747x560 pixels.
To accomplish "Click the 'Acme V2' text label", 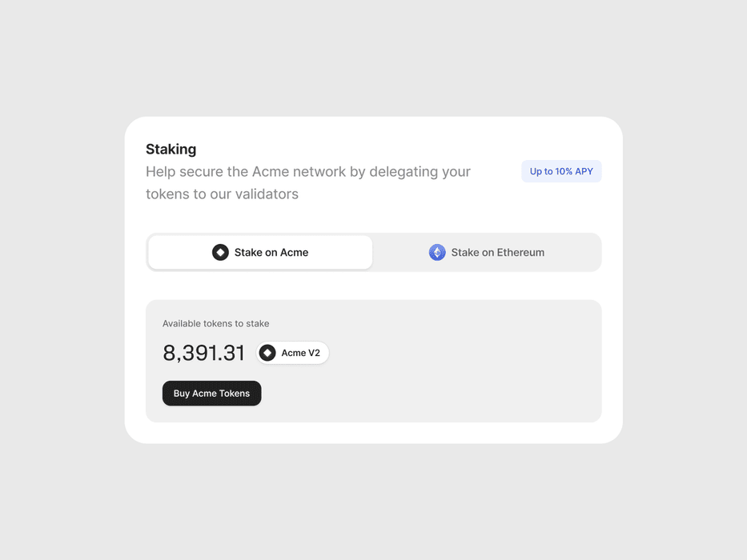I will click(300, 353).
